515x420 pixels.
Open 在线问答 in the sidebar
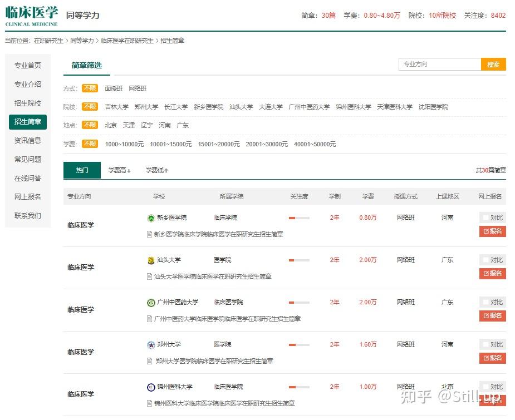tap(28, 179)
